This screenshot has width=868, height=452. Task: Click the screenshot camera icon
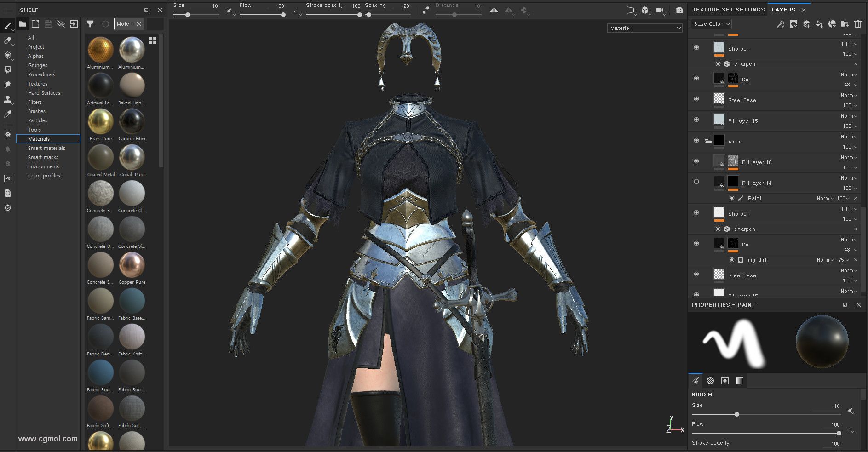679,10
